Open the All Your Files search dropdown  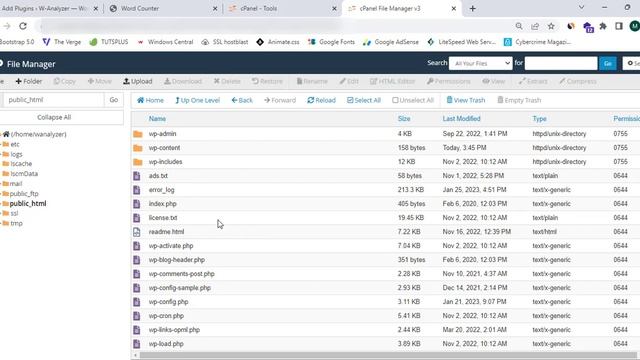[x=480, y=63]
